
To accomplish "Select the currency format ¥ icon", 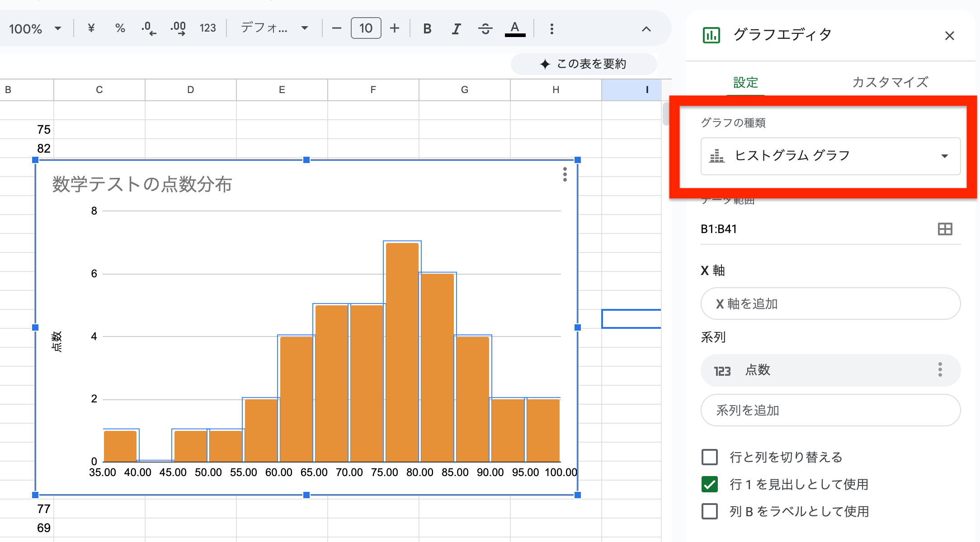I will point(91,28).
